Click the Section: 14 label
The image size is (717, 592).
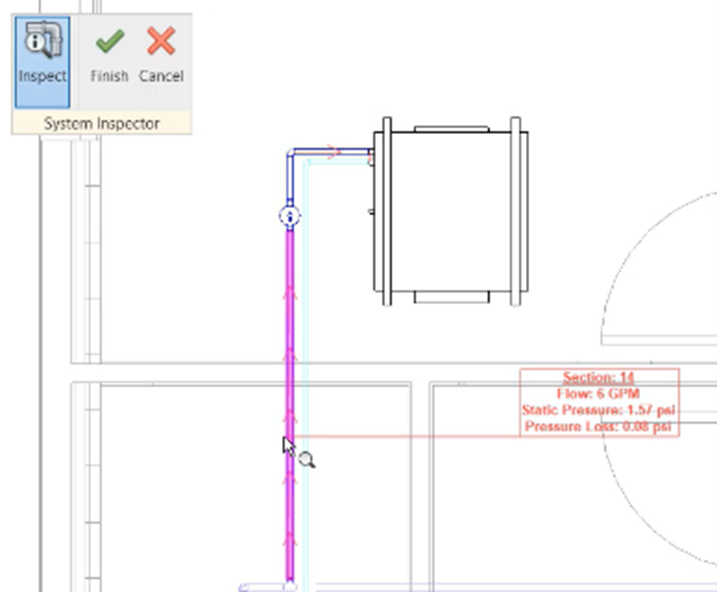point(598,378)
